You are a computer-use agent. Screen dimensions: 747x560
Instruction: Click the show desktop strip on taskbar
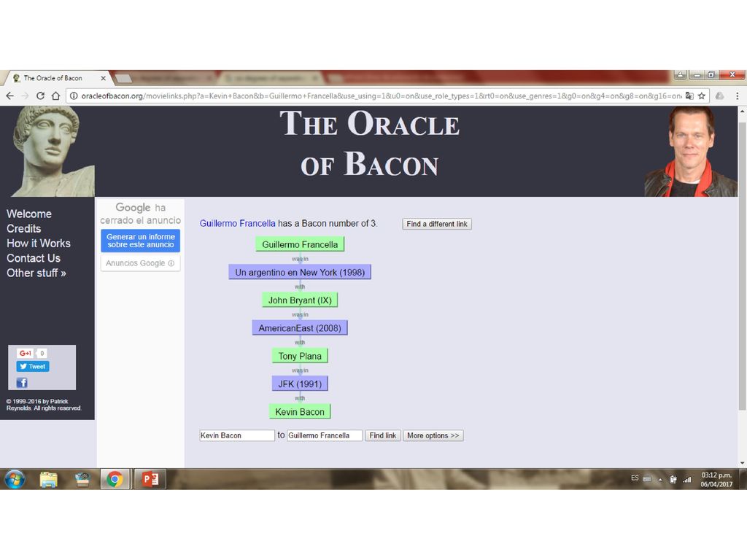tap(743, 479)
